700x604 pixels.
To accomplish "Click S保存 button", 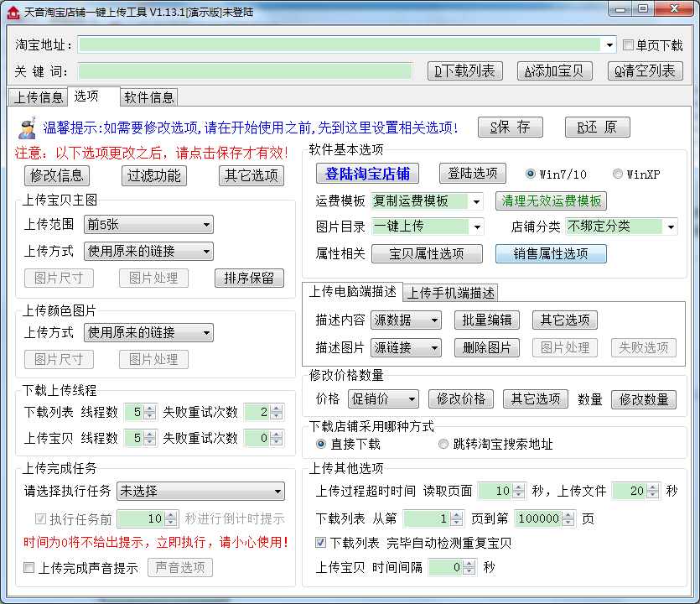I will [x=511, y=128].
